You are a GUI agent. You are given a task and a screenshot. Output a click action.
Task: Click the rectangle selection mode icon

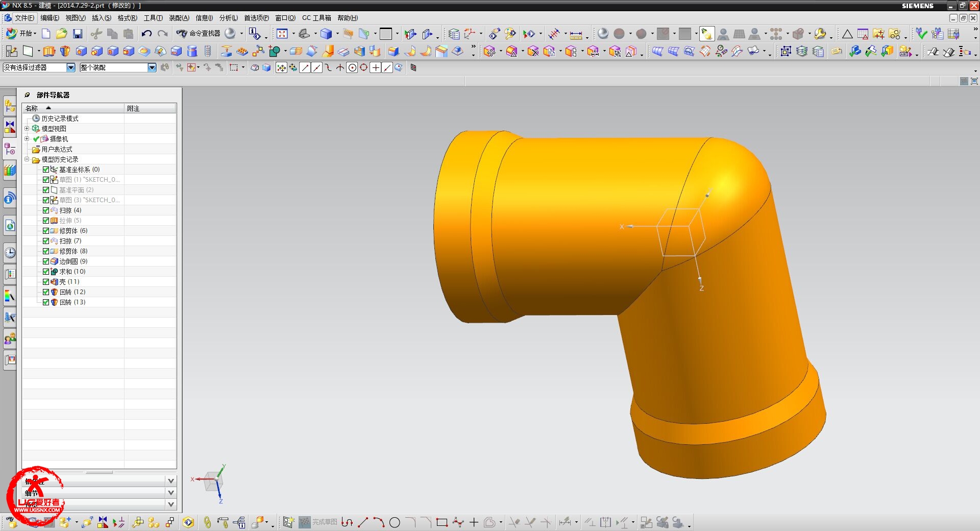tap(234, 67)
